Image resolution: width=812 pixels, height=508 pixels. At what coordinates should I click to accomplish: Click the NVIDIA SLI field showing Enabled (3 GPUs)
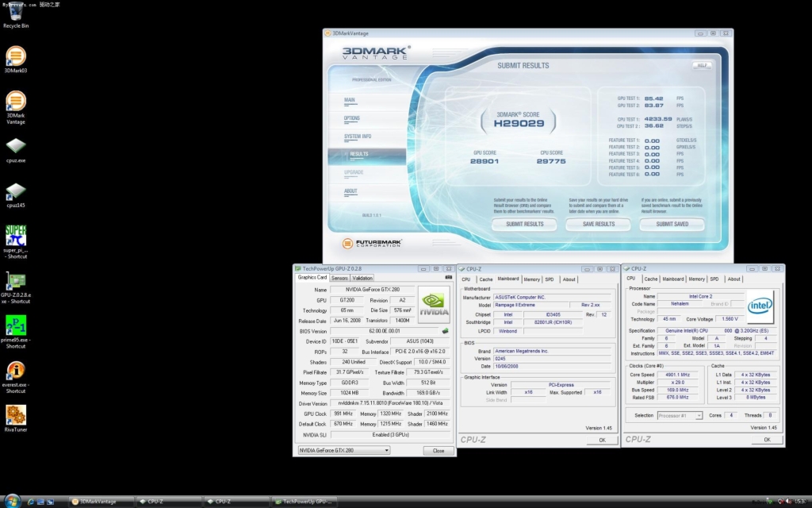click(391, 435)
